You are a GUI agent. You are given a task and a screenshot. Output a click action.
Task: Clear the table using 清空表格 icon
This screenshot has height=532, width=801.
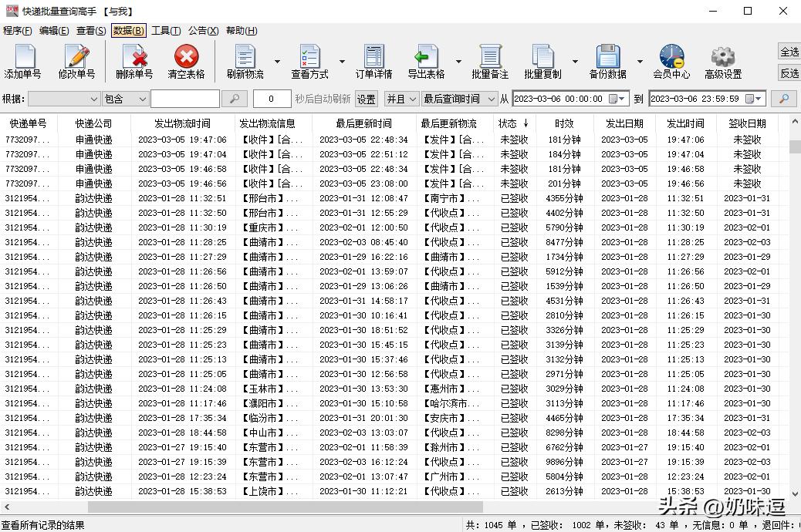(x=185, y=62)
